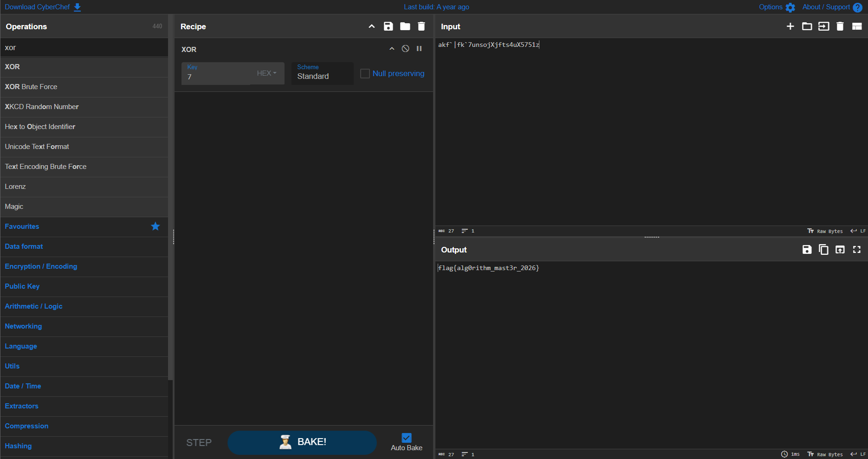
Task: Open Options link
Action: 771,7
